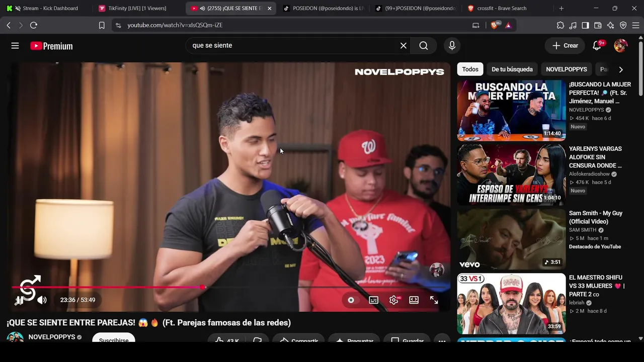Go forward with the browser forward arrow

coord(21,25)
